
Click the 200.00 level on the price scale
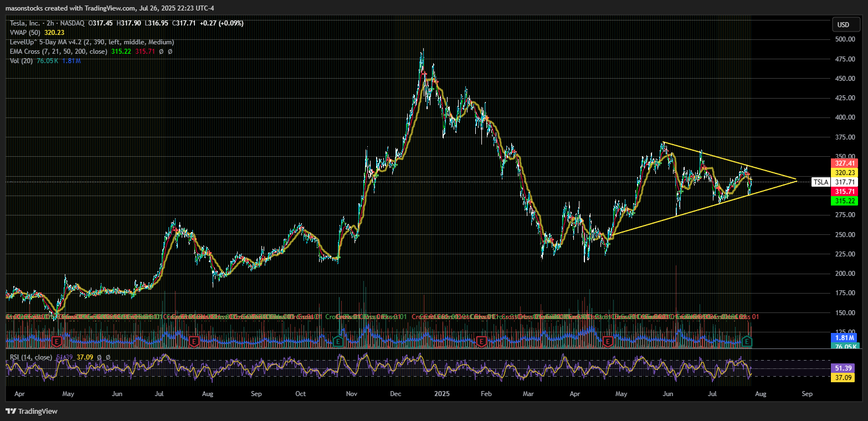845,274
